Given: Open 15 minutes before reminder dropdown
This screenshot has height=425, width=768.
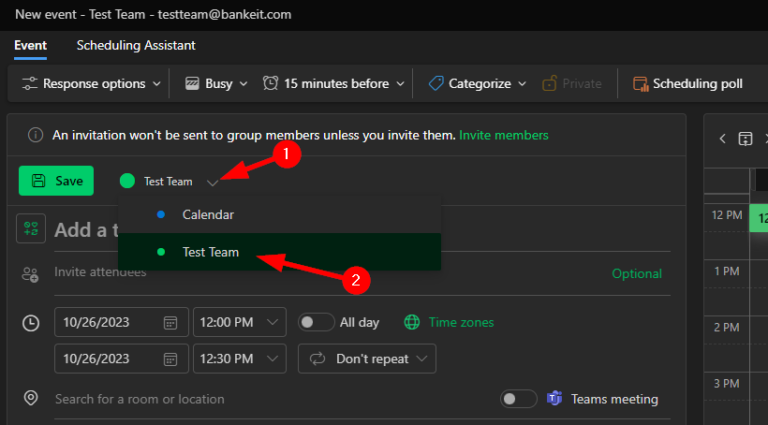Looking at the screenshot, I should coord(334,84).
